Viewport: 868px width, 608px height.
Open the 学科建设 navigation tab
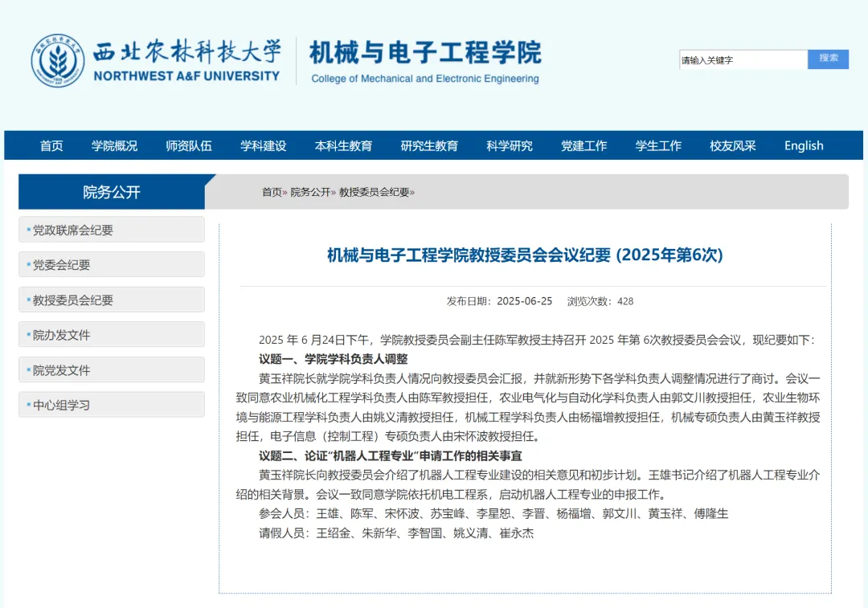pyautogui.click(x=264, y=145)
